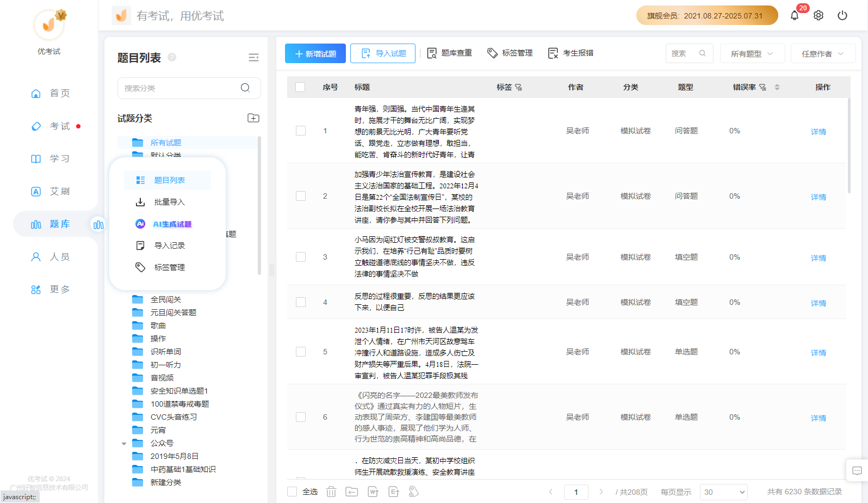Select 全民闯关 folder
The width and height of the screenshot is (868, 503).
tap(166, 299)
